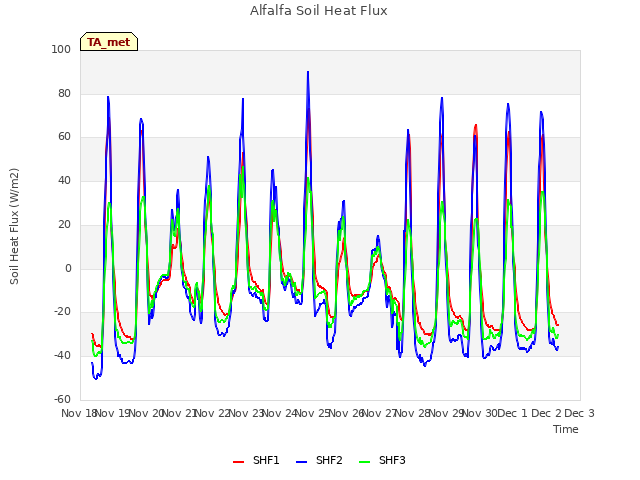Toggle the SHF2 legend entry
640x480 pixels.
click(319, 460)
